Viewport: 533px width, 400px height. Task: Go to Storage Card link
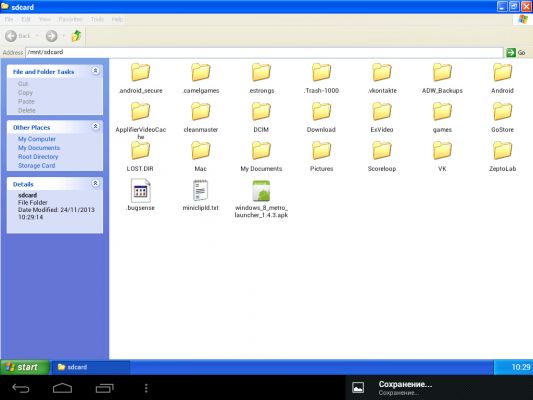pos(36,166)
